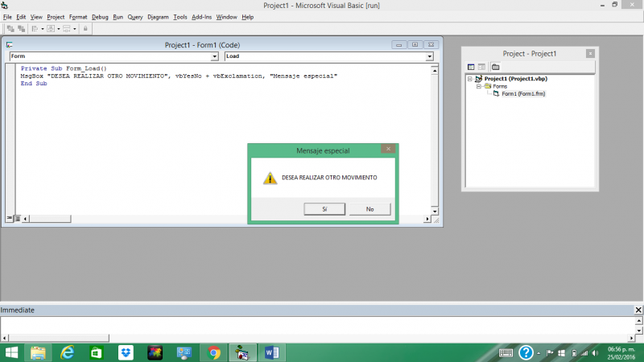Collapse the Forms folder node

pyautogui.click(x=478, y=87)
